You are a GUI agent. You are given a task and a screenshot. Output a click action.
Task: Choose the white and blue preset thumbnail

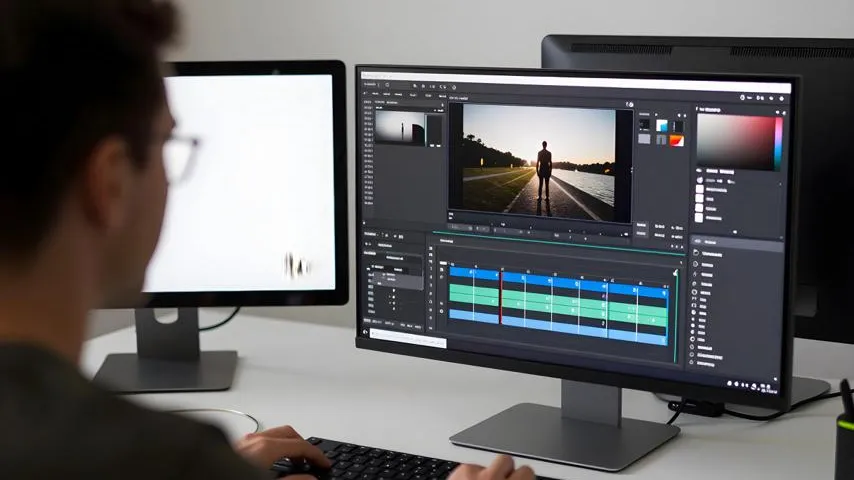pyautogui.click(x=662, y=126)
